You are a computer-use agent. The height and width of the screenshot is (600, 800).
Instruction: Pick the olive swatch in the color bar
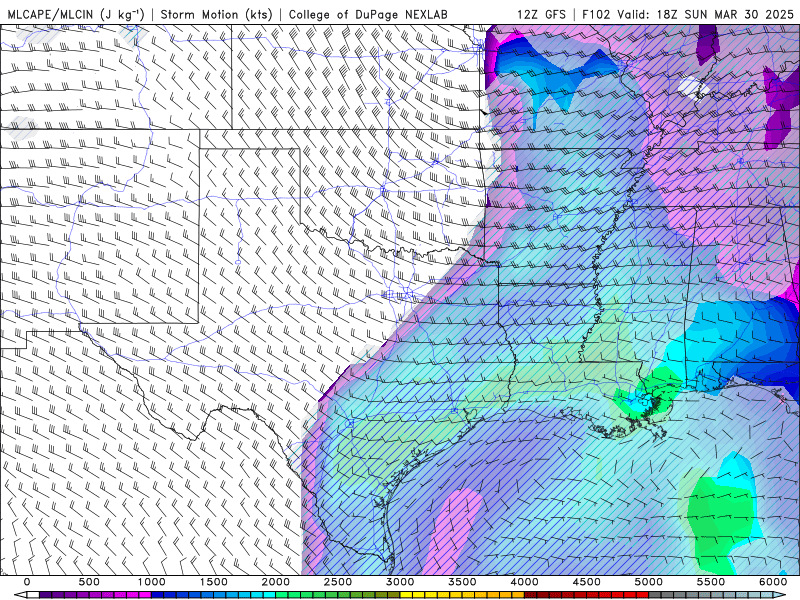394,595
